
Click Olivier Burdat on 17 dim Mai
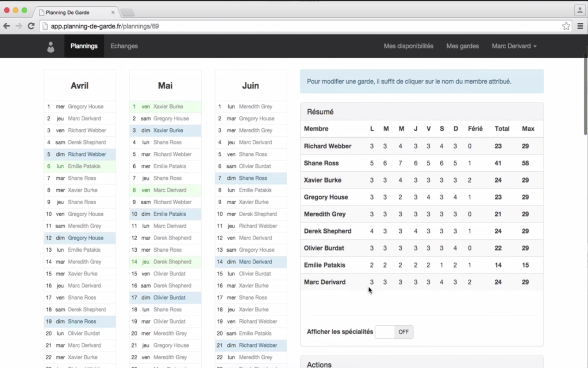pyautogui.click(x=169, y=297)
